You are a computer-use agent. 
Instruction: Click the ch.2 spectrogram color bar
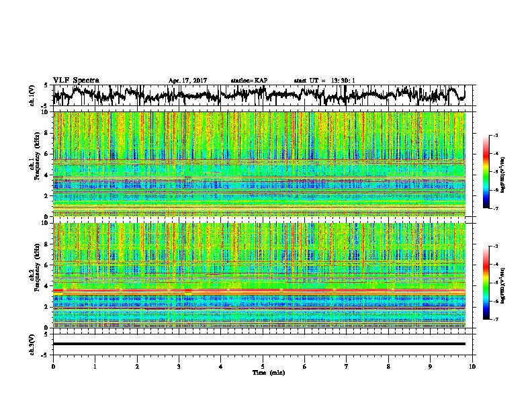[486, 283]
